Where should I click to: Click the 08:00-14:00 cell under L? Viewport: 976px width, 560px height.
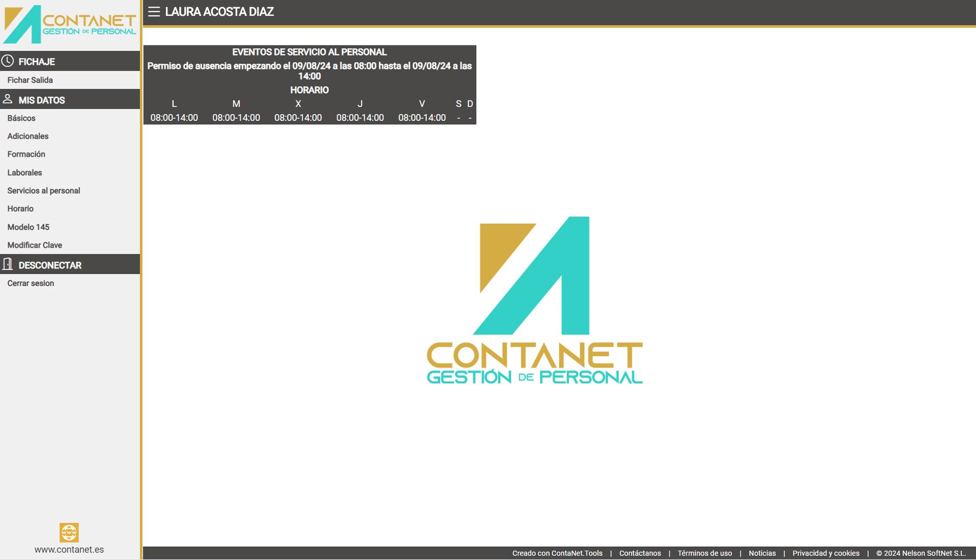174,118
